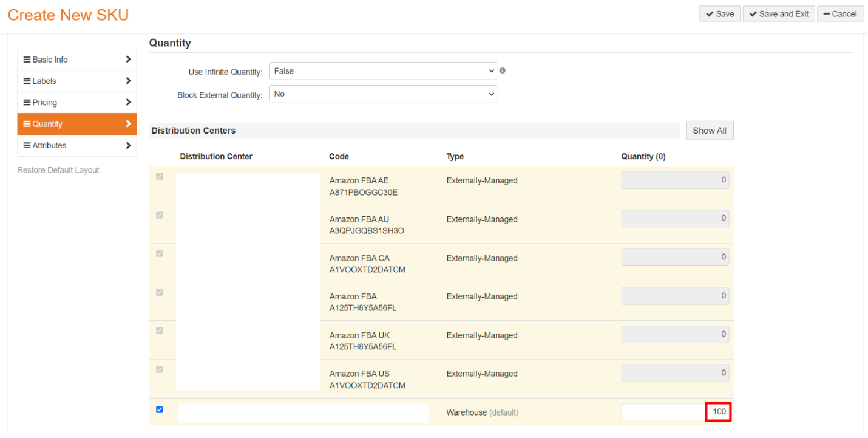
Task: Click the Show All button
Action: [x=709, y=131]
